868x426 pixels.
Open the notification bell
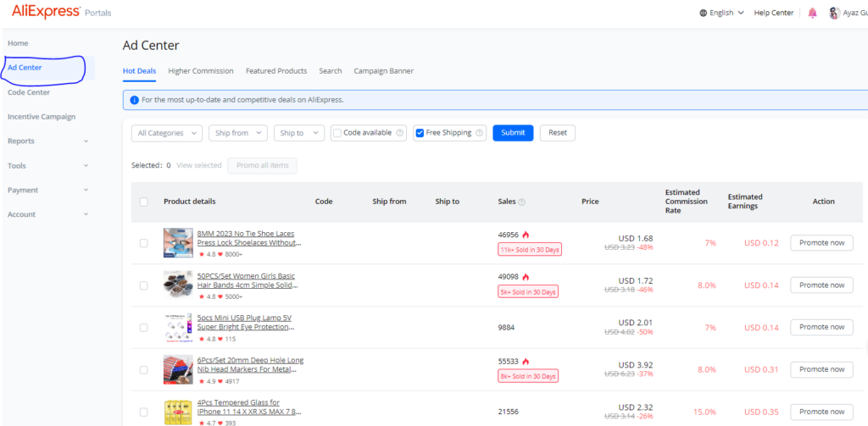coord(812,13)
